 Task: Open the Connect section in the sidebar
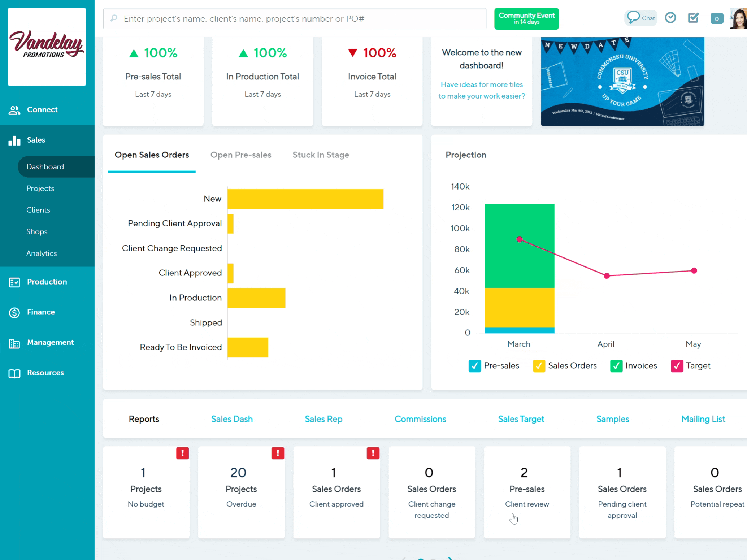pyautogui.click(x=42, y=109)
